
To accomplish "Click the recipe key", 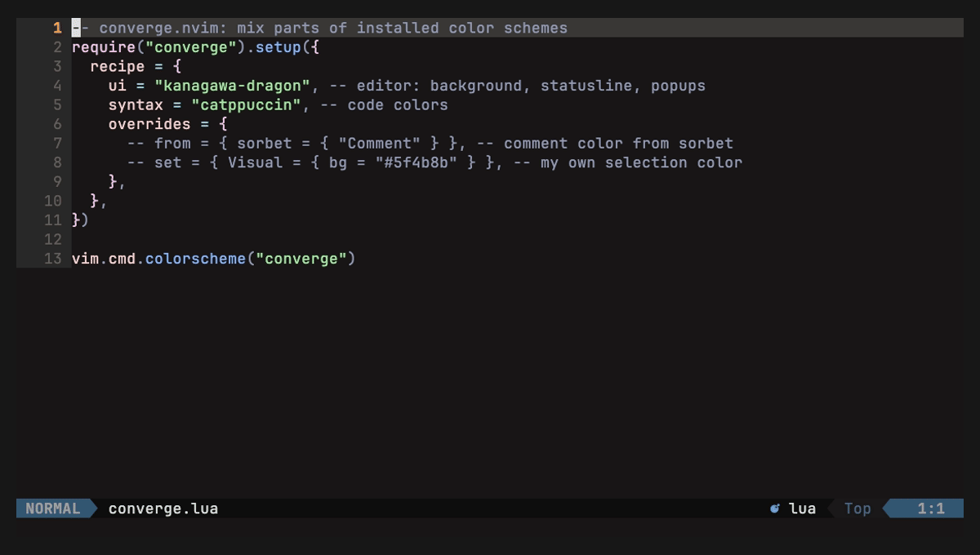I will pyautogui.click(x=118, y=66).
